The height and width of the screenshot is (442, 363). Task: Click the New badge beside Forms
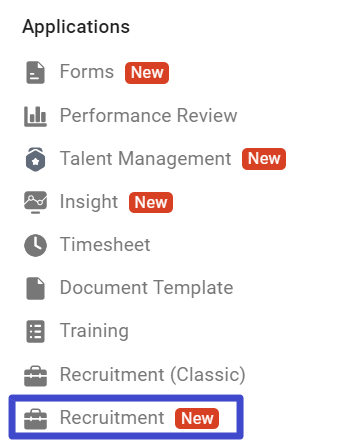(147, 73)
